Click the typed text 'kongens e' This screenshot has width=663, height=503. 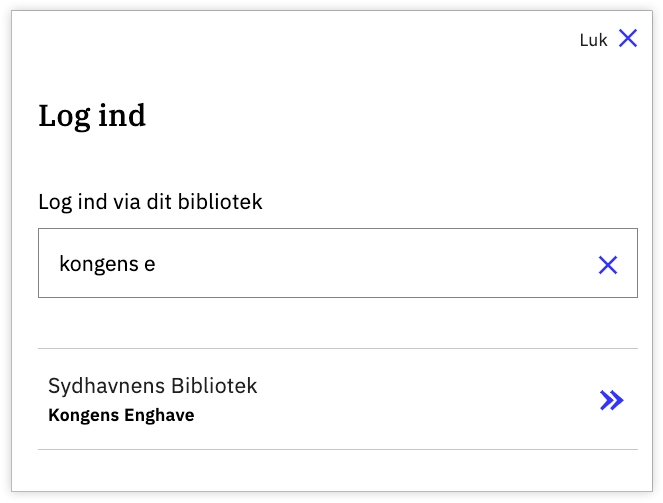[x=108, y=264]
